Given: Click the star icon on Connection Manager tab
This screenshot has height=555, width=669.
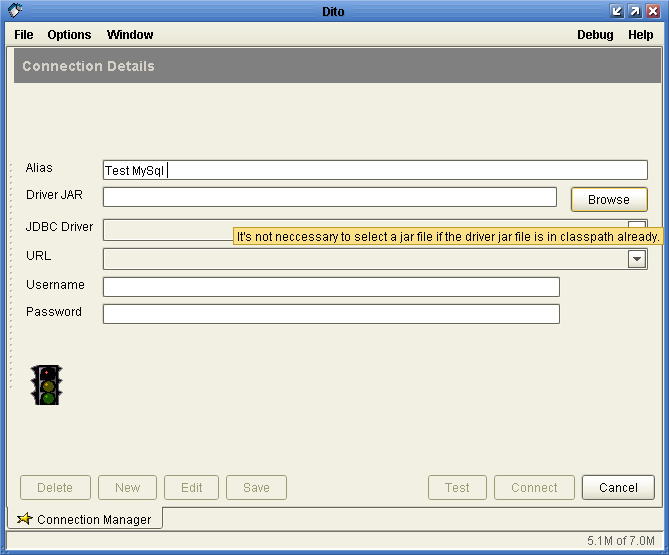Looking at the screenshot, I should (25, 519).
